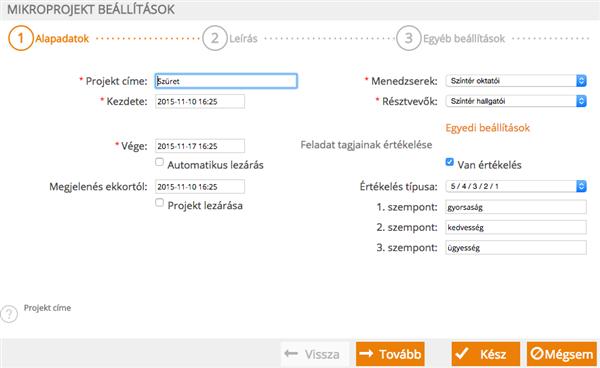The image size is (600, 368).
Task: Tick the Projekt lezárása checkbox
Action: tap(160, 202)
